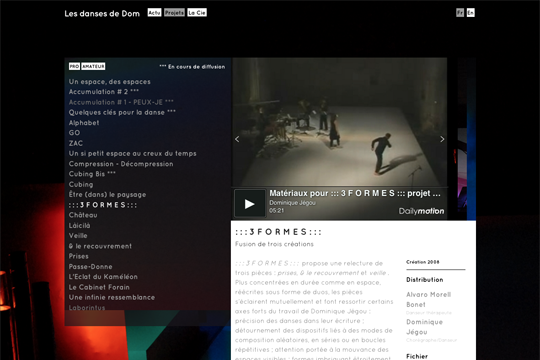Screen dimensions: 540x360
Task: Go to Les danses de Dom home
Action: tap(102, 13)
